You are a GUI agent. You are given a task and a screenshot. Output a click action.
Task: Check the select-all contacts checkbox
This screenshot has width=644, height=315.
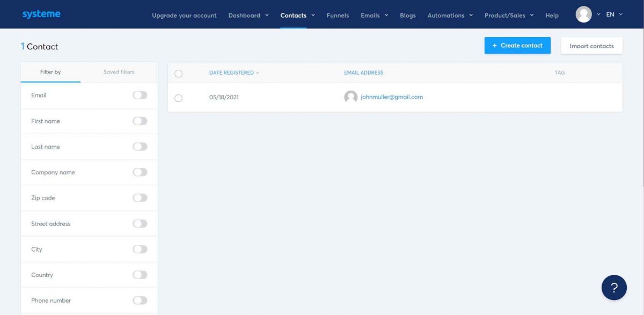pyautogui.click(x=179, y=74)
